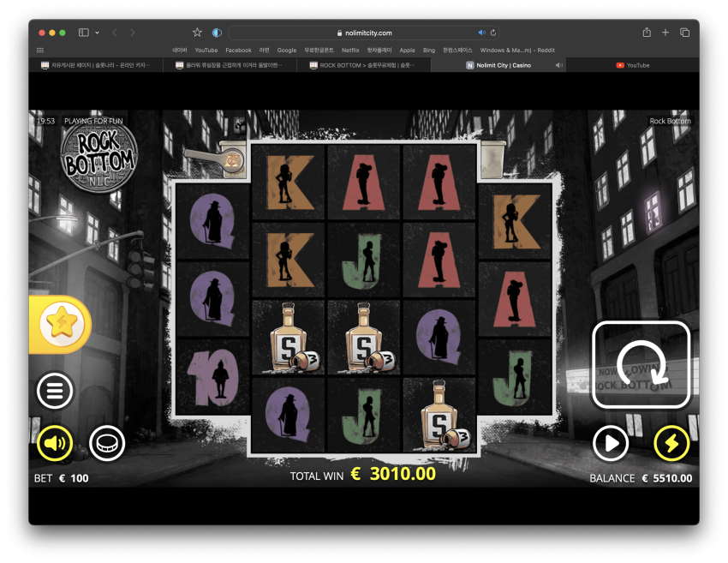Open the privacy shield icon

point(217,33)
